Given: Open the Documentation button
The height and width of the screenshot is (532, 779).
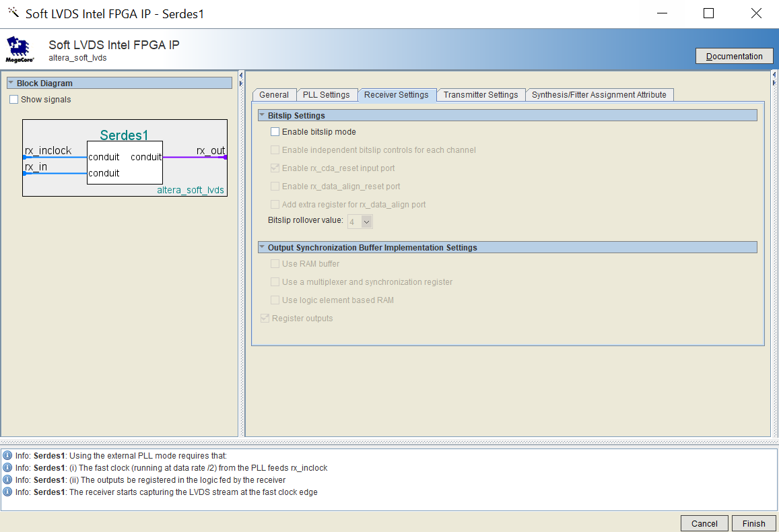Looking at the screenshot, I should tap(735, 56).
